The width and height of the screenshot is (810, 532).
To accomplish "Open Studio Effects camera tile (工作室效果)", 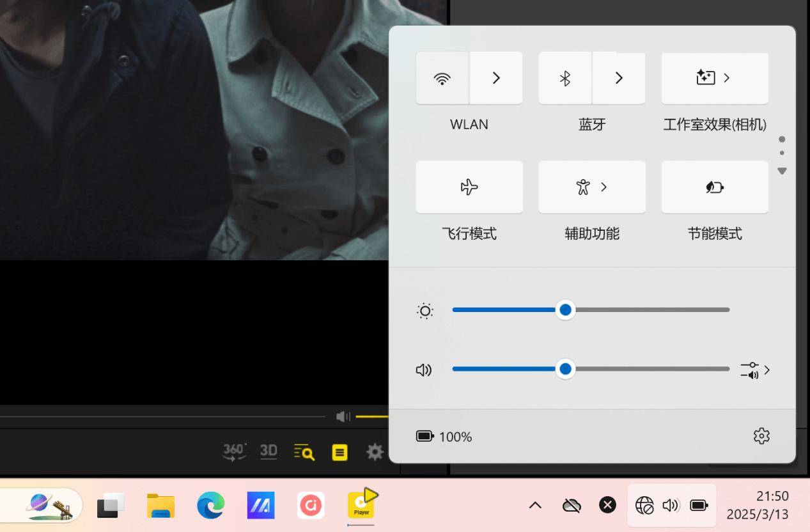I will coord(715,78).
